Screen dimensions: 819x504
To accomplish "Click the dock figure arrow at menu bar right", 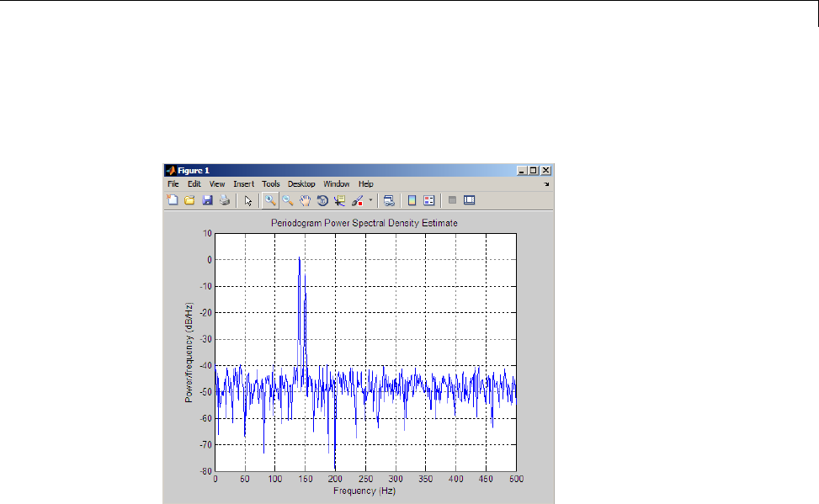I will click(x=546, y=183).
